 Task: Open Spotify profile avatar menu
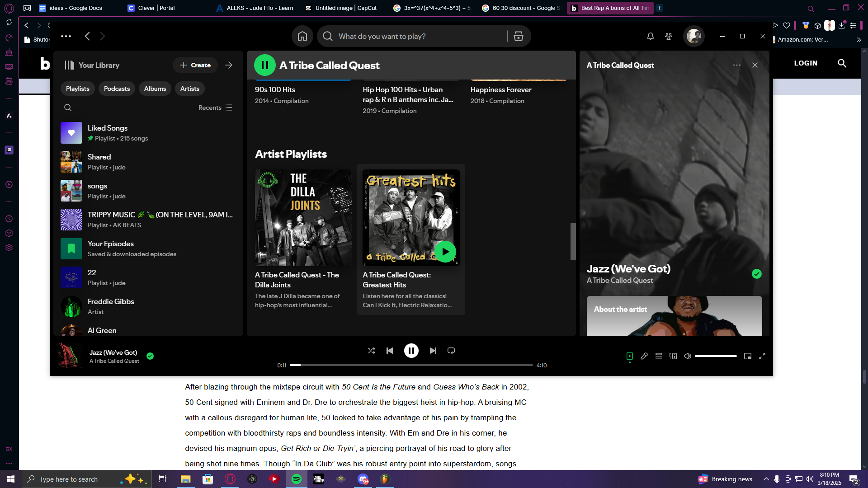pyautogui.click(x=693, y=36)
